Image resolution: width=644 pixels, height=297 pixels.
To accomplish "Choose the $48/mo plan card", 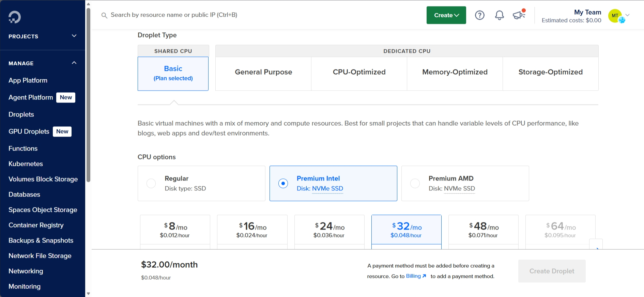I will (484, 232).
